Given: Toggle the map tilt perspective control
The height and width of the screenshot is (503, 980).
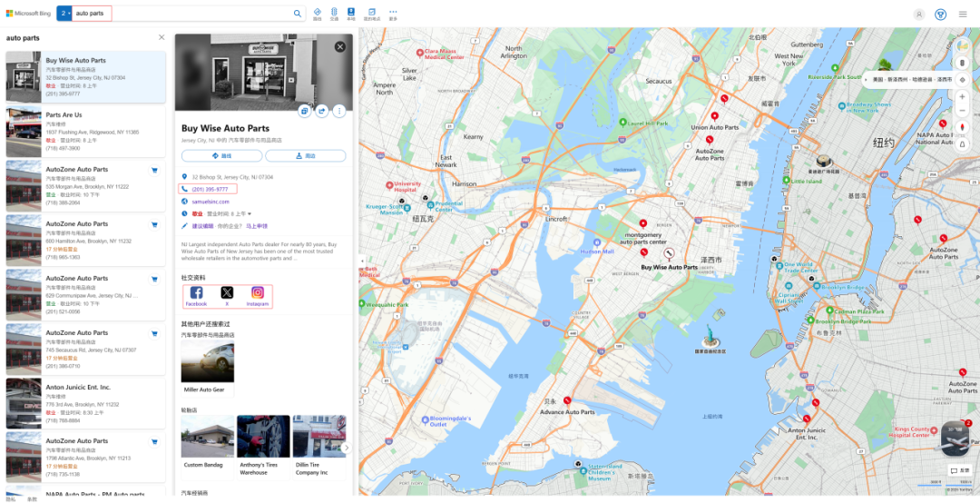Looking at the screenshot, I should click(x=963, y=143).
